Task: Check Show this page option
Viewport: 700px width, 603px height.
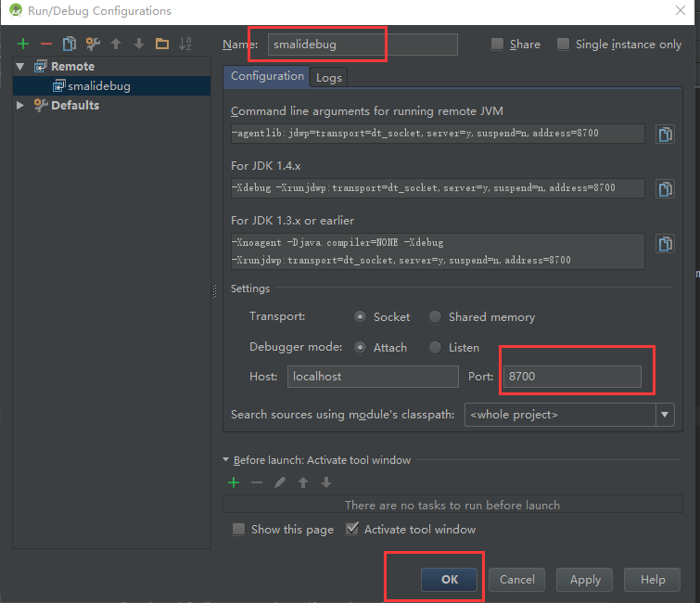Action: [x=238, y=530]
